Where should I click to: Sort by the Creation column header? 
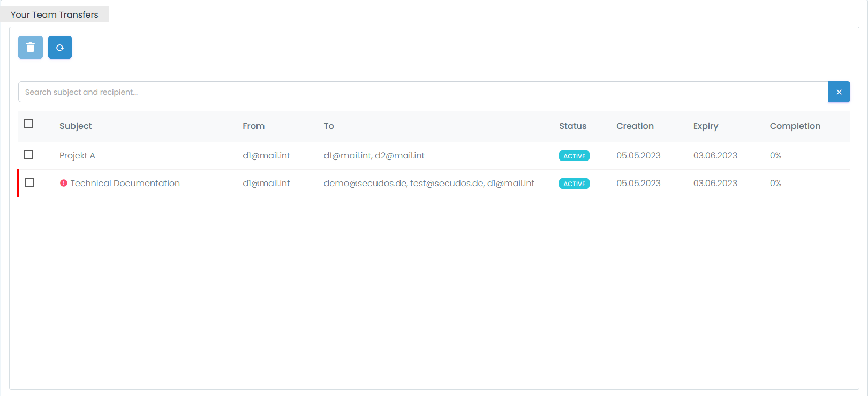635,126
